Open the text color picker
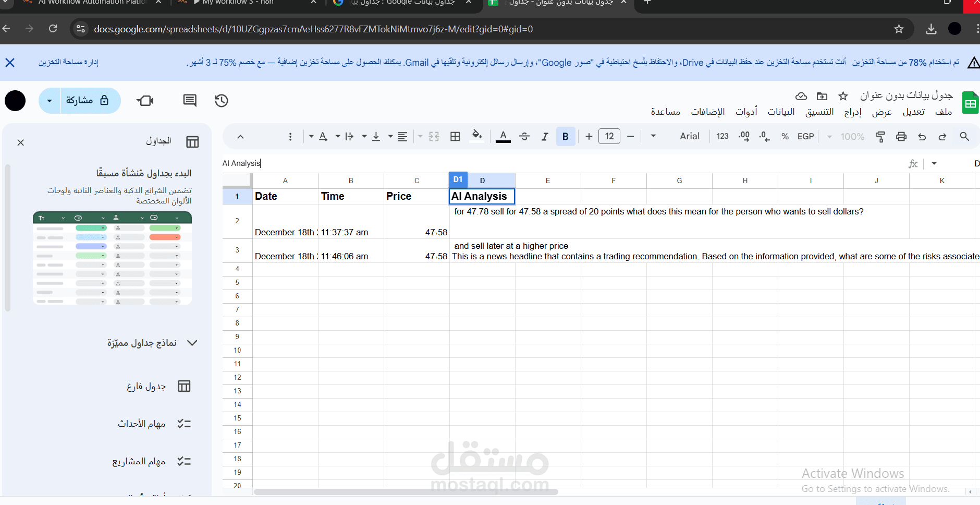 [x=503, y=137]
